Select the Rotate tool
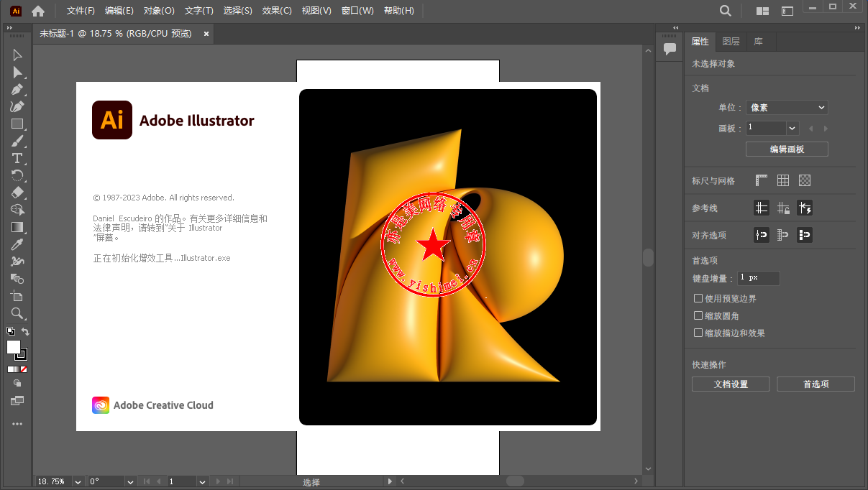868x490 pixels. 17,175
